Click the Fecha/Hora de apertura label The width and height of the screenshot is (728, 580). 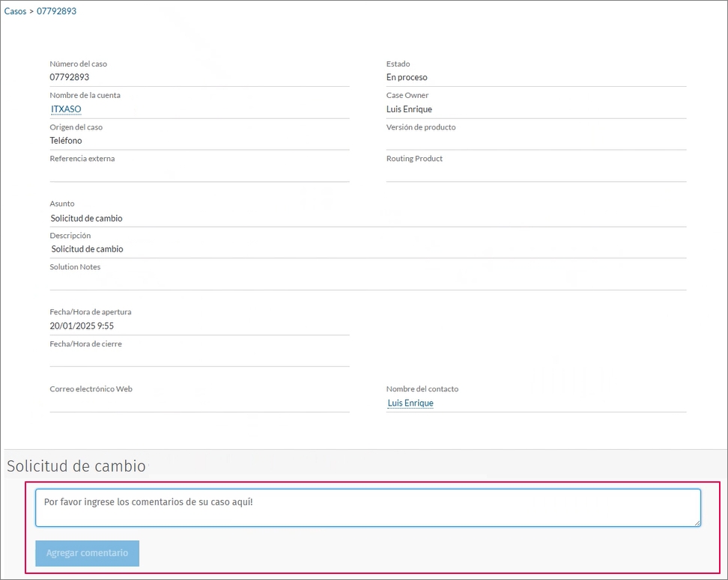coord(91,312)
